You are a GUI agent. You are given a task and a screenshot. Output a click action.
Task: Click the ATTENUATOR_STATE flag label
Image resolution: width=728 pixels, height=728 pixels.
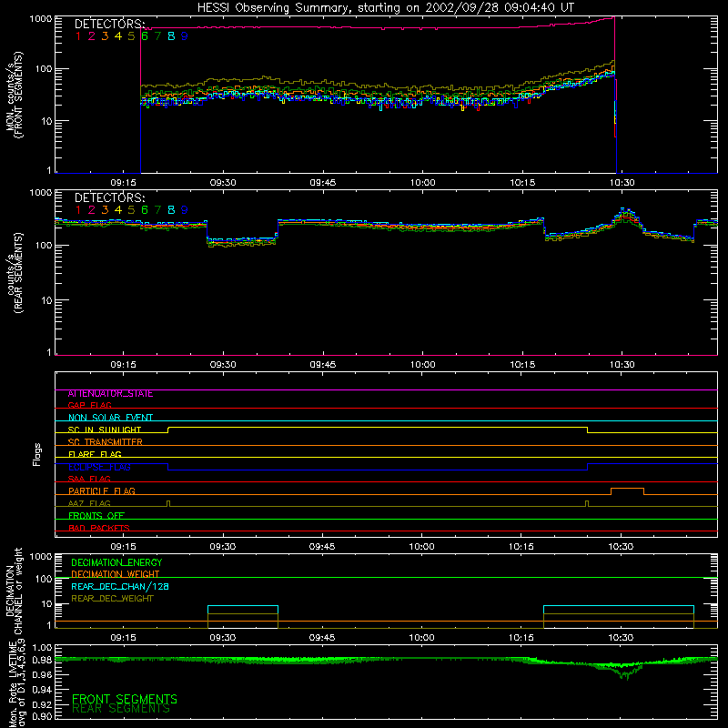110,394
